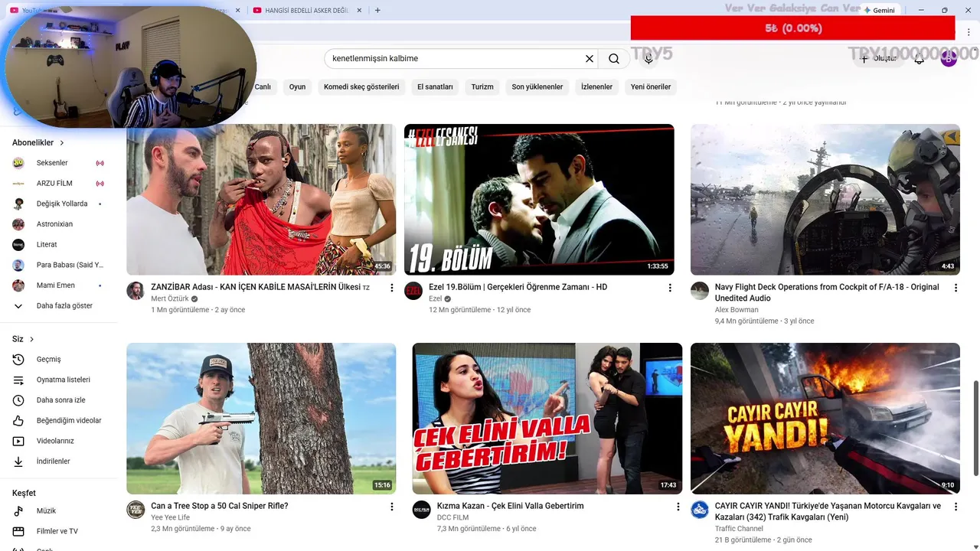Play the 50 Cal Sniper thumbnail
The image size is (980, 551).
(261, 419)
